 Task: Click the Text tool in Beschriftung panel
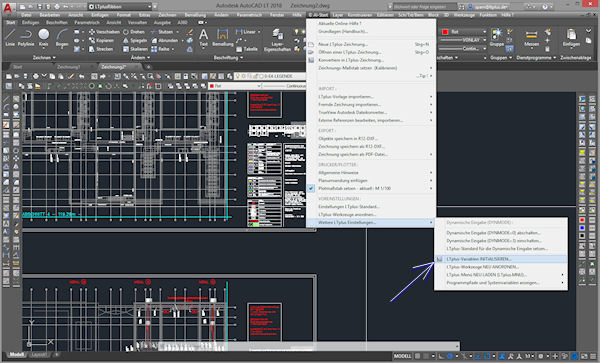pyautogui.click(x=204, y=37)
